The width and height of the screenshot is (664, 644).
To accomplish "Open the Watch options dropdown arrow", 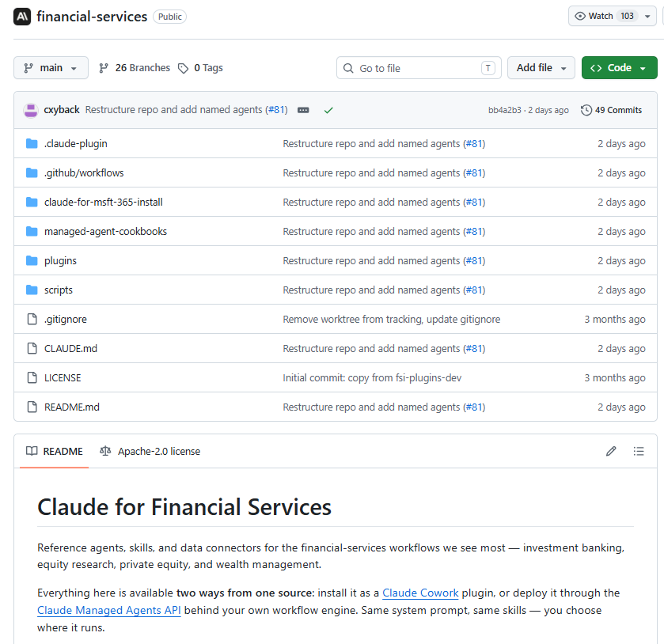I will tap(647, 17).
